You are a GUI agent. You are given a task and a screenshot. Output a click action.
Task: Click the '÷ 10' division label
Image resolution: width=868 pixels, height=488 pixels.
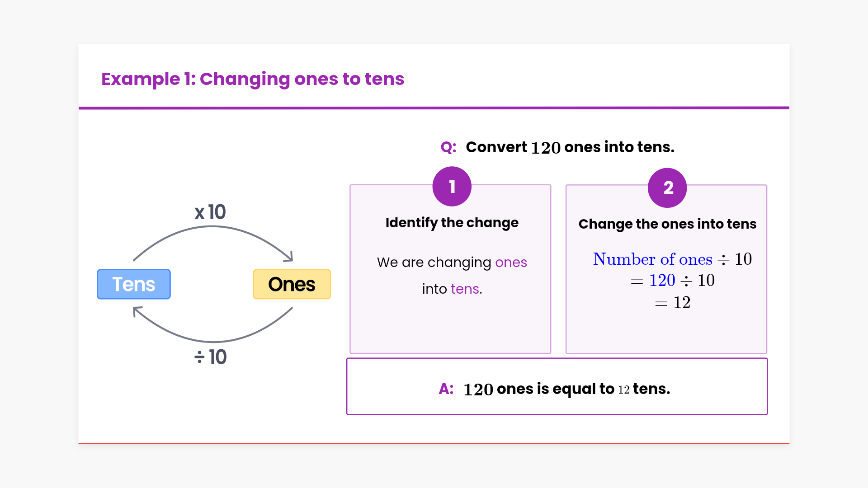click(x=210, y=357)
